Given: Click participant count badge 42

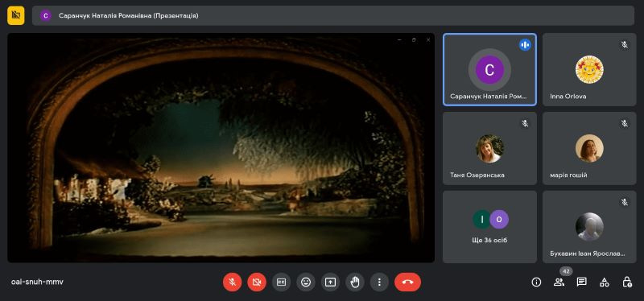Looking at the screenshot, I should coord(567,271).
